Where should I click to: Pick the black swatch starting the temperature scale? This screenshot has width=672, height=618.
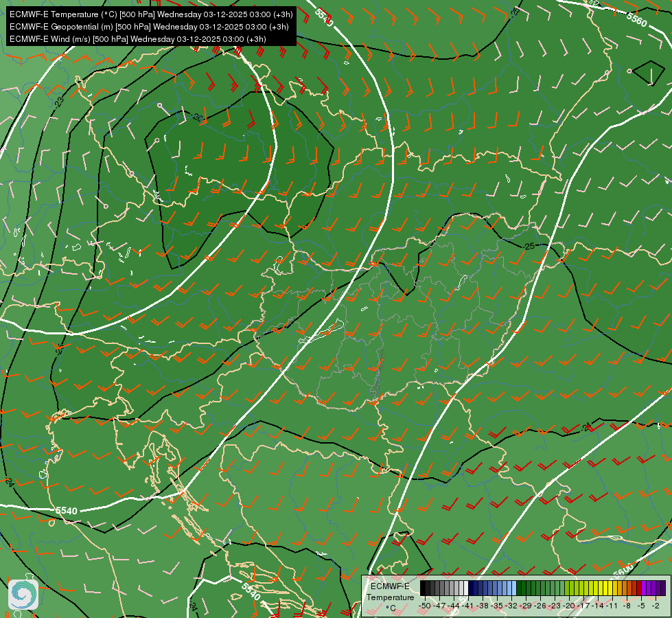423,588
